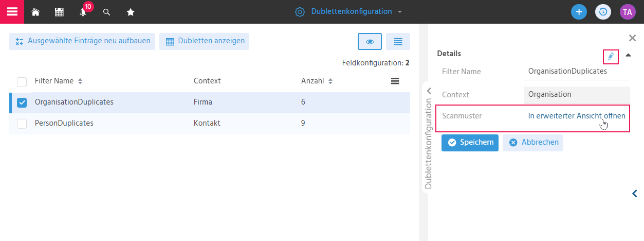Switch to the list view mode
This screenshot has height=241, width=644.
pos(398,41)
